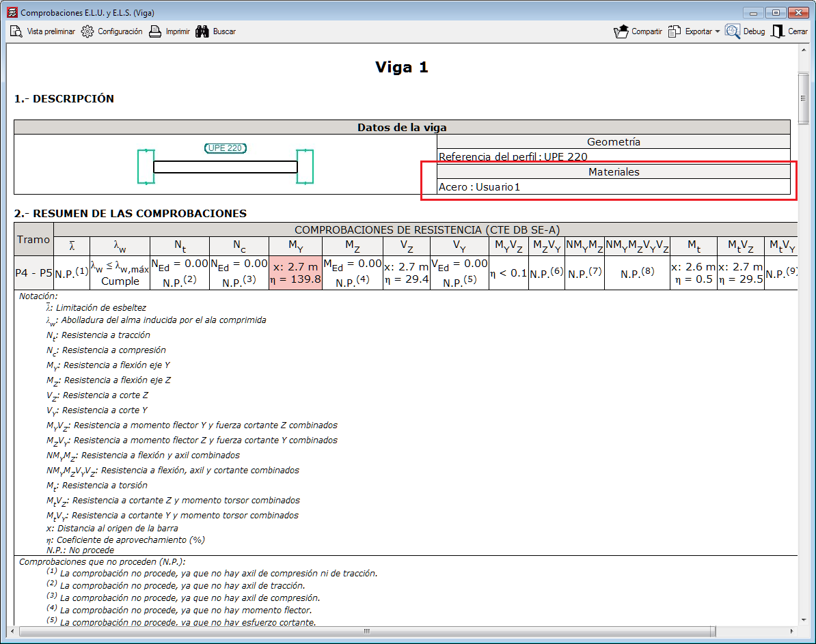The width and height of the screenshot is (816, 644).
Task: Click the beam drawing in the diagram
Action: [226, 167]
